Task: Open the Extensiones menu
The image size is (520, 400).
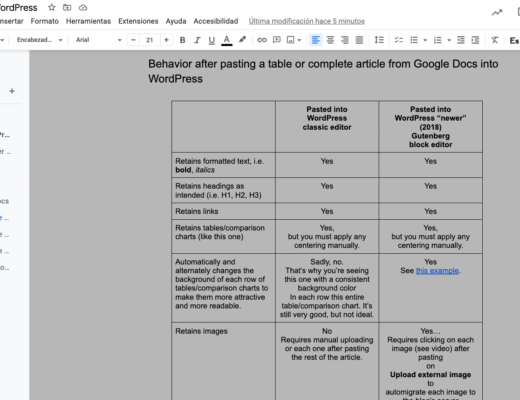Action: [138, 21]
